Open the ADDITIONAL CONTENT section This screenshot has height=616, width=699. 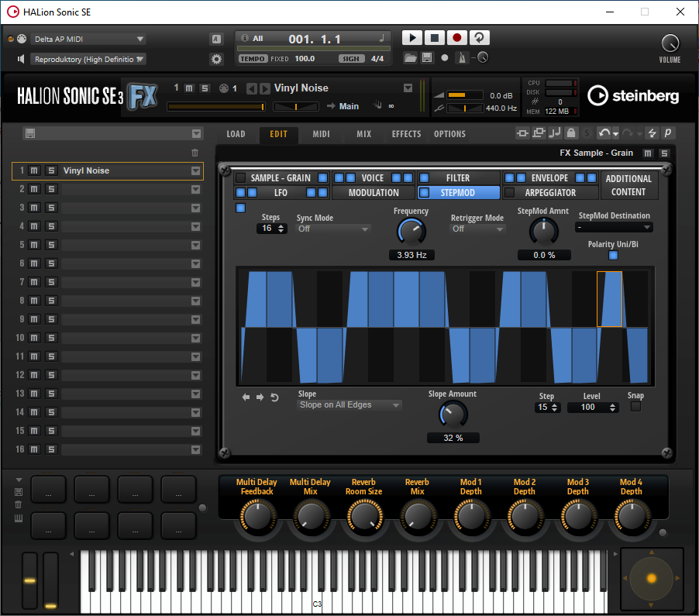[628, 185]
